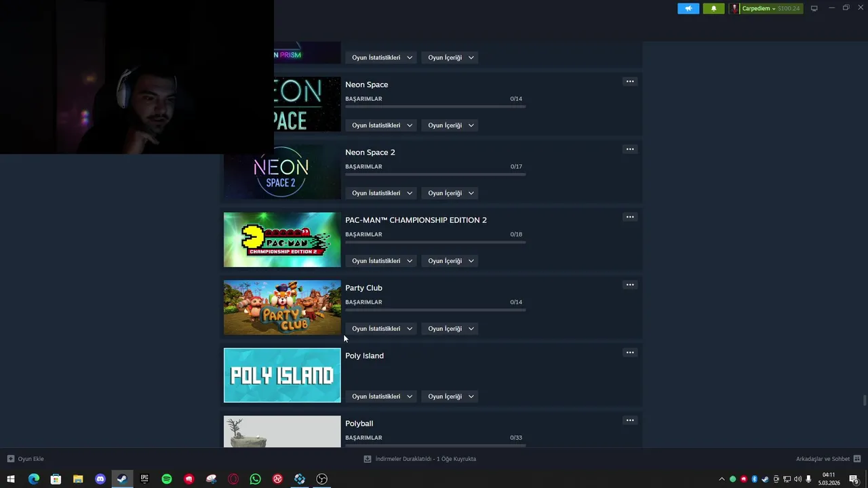
Task: Expand Oyun İçeriği for Poly Island
Action: (450, 396)
